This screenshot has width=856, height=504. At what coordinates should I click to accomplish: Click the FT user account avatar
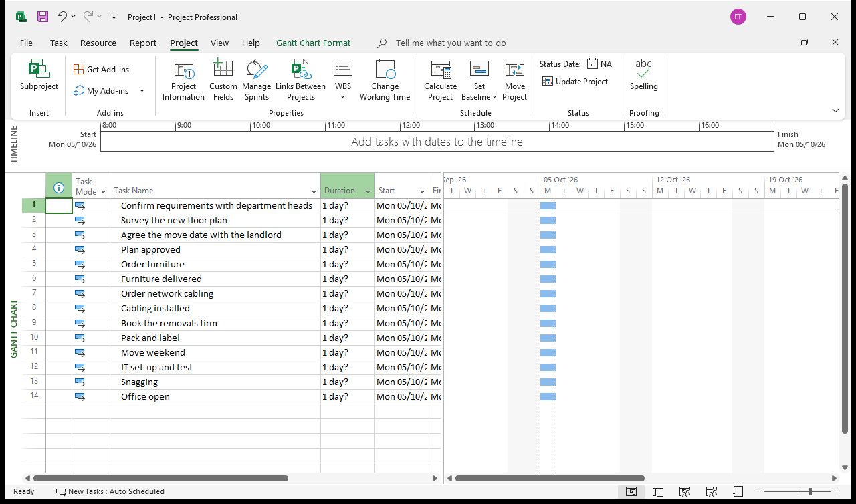pos(738,17)
